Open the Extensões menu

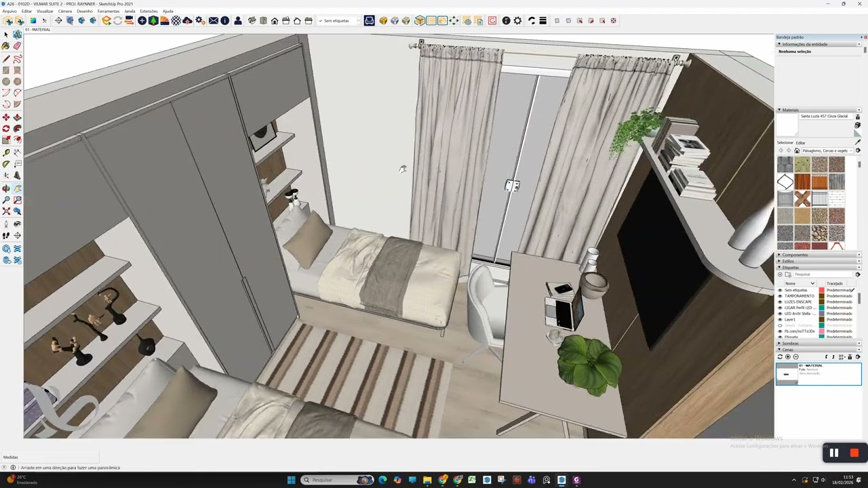(x=149, y=12)
